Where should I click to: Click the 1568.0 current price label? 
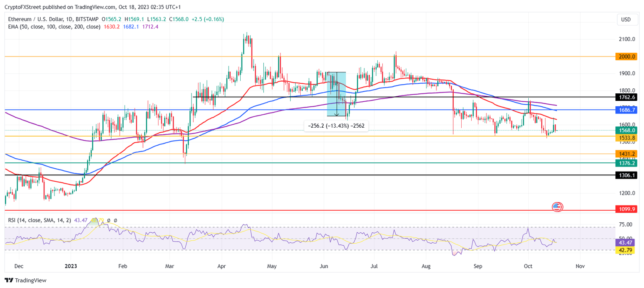627,131
